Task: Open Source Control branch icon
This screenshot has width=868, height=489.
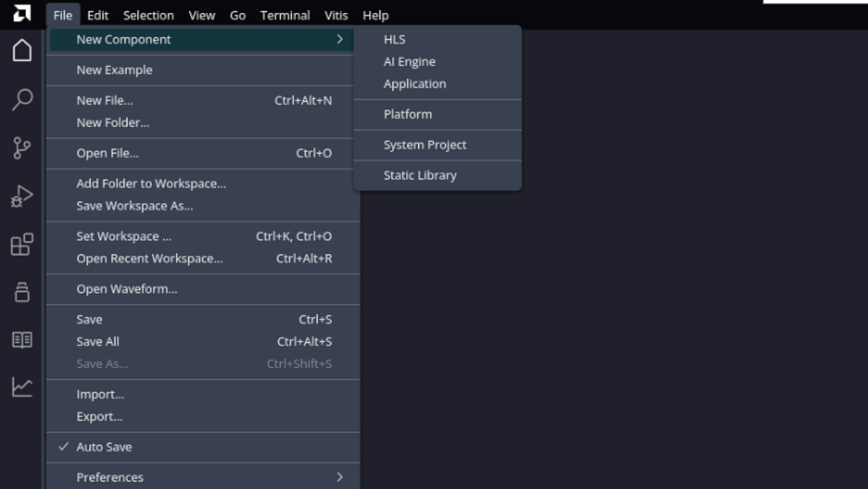Action: (x=22, y=148)
